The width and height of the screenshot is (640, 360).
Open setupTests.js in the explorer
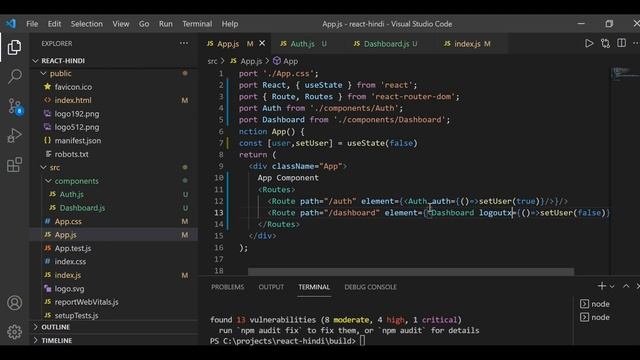pyautogui.click(x=76, y=316)
